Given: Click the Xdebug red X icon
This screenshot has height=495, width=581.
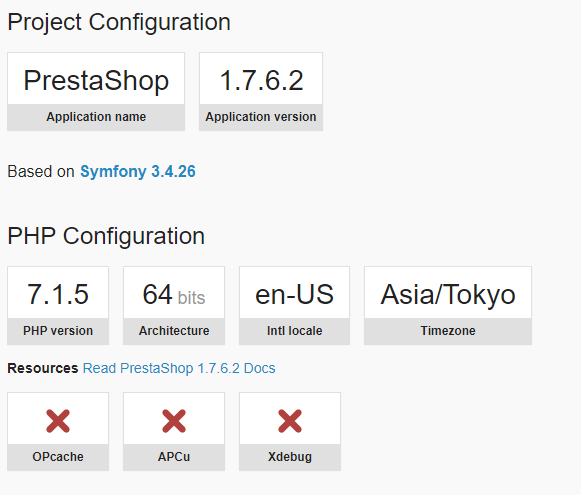Looking at the screenshot, I should coord(290,421).
